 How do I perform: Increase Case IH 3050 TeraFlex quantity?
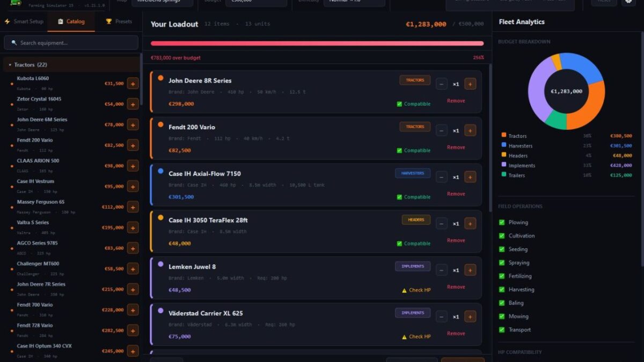tap(470, 224)
